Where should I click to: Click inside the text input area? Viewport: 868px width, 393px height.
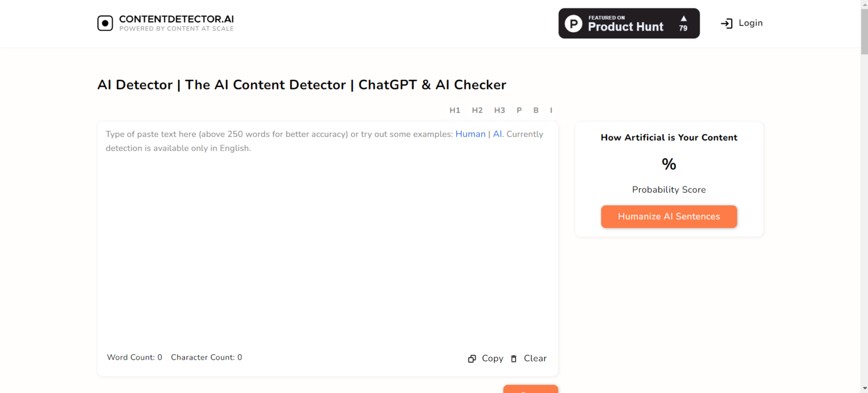point(327,237)
